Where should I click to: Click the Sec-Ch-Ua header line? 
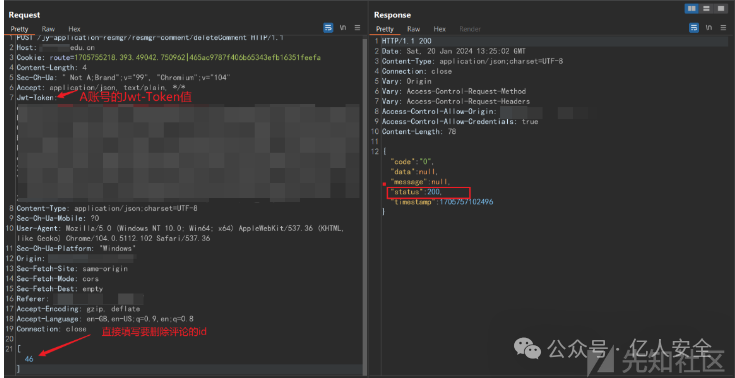tap(123, 78)
